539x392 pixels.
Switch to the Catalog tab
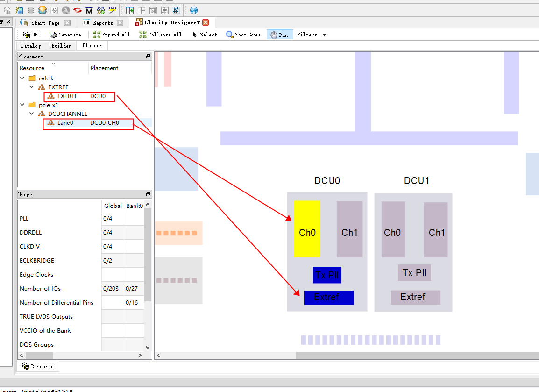pos(30,46)
